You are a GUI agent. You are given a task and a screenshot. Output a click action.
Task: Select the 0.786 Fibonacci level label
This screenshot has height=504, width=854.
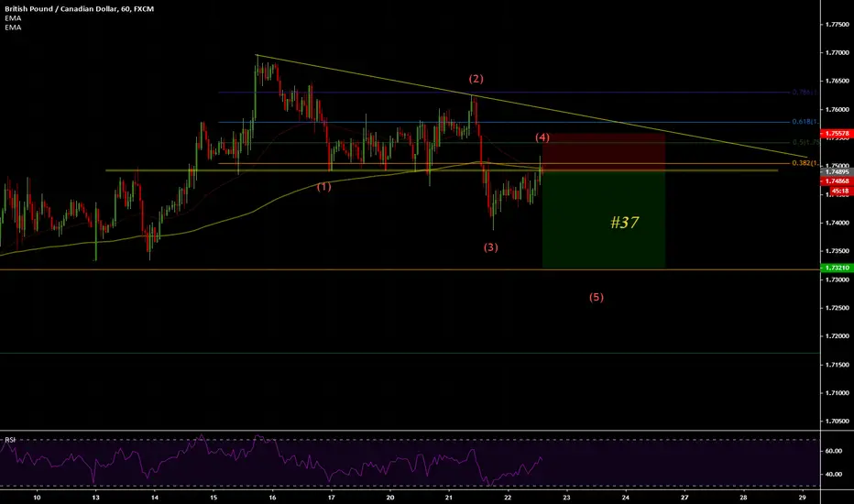tap(804, 93)
